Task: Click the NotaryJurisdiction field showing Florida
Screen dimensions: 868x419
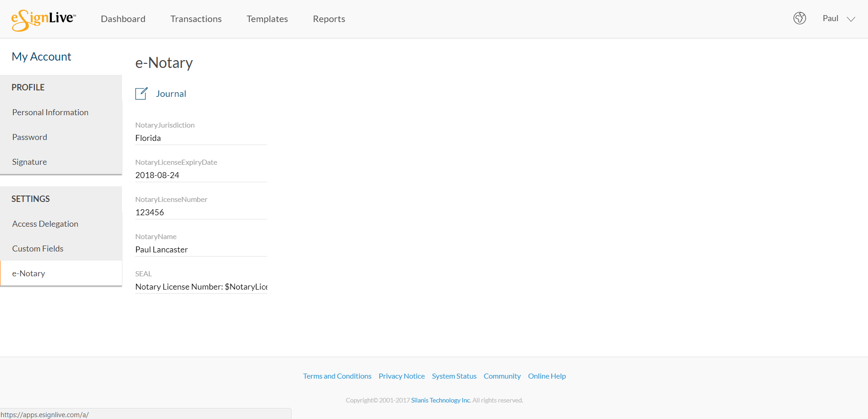Action: (x=201, y=138)
